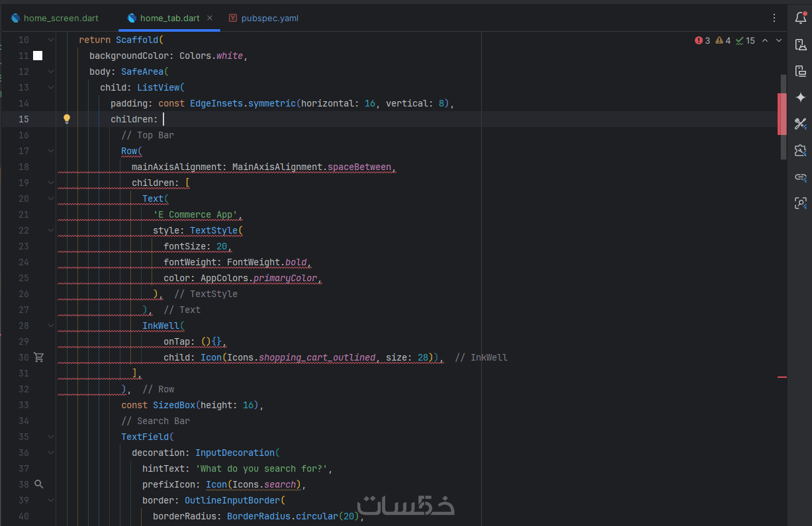Collapse the Row block on line 17
The width and height of the screenshot is (812, 526).
52,151
